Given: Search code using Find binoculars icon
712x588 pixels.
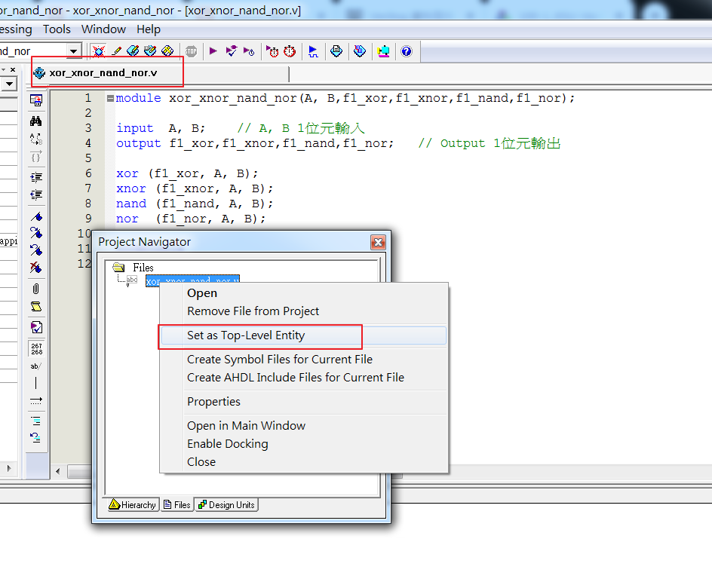Looking at the screenshot, I should point(35,121).
